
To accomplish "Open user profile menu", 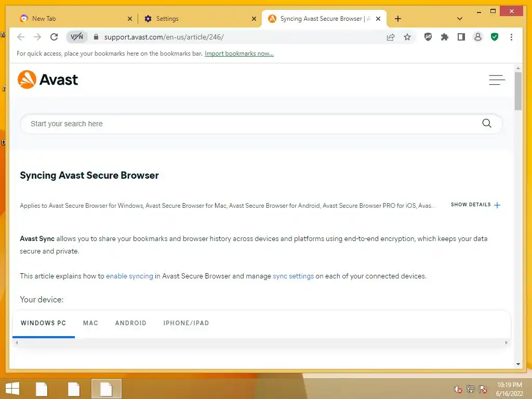I will click(478, 37).
